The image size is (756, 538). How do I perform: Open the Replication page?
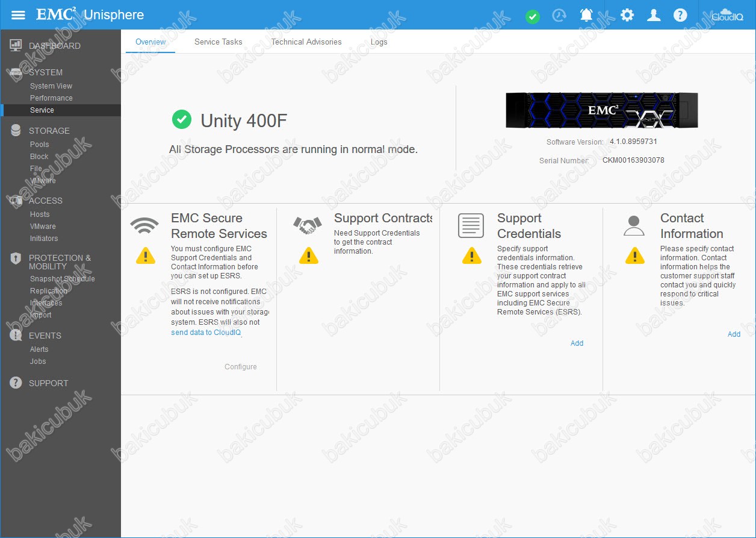[49, 291]
